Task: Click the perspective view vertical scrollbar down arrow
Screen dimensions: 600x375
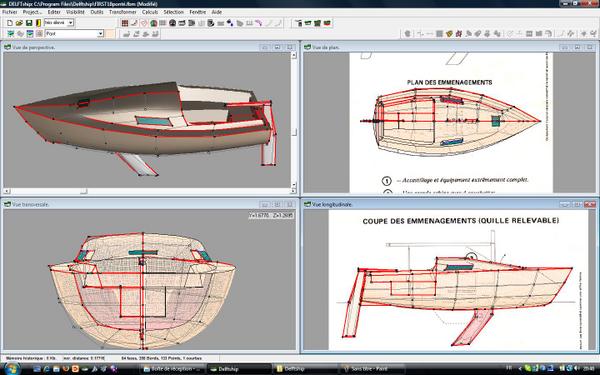Action: pyautogui.click(x=294, y=185)
